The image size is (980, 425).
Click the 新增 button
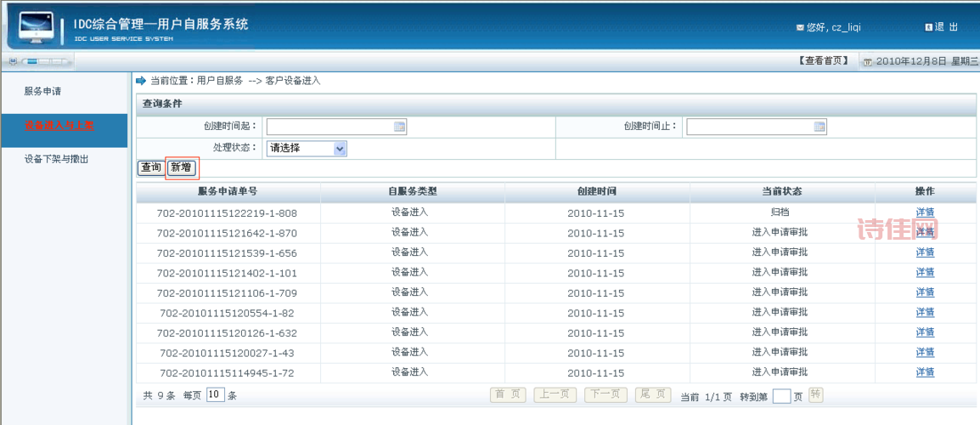pos(182,167)
